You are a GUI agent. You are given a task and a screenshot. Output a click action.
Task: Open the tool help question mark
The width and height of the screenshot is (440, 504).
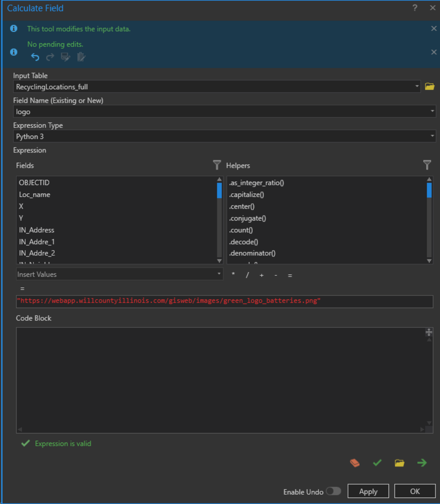coord(415,8)
